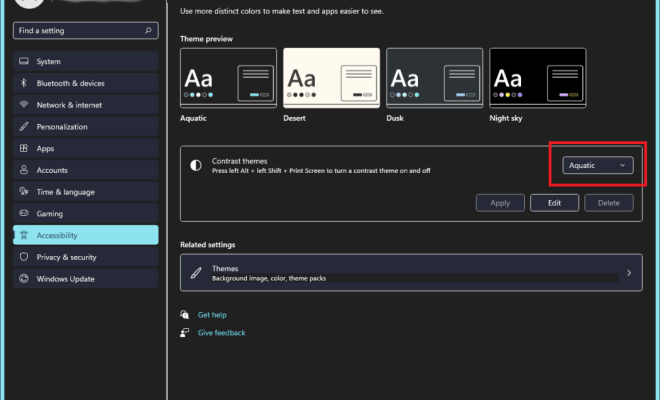
Task: Open Windows Update page
Action: [86, 279]
